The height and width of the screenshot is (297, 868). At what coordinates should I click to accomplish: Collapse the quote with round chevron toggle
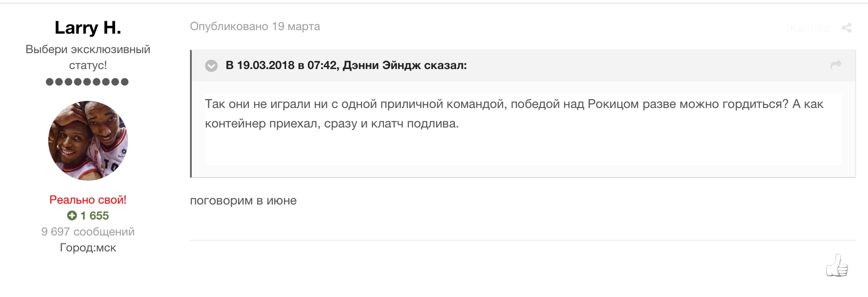211,66
